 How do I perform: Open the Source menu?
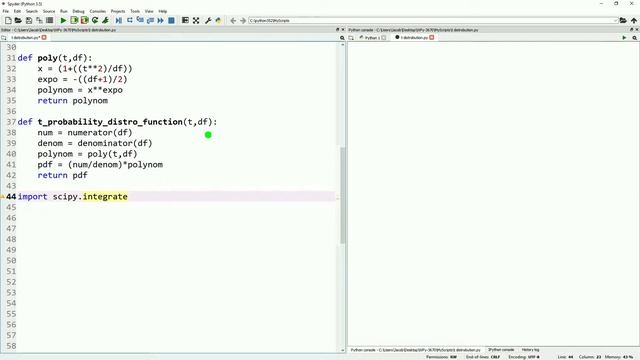(x=49, y=11)
